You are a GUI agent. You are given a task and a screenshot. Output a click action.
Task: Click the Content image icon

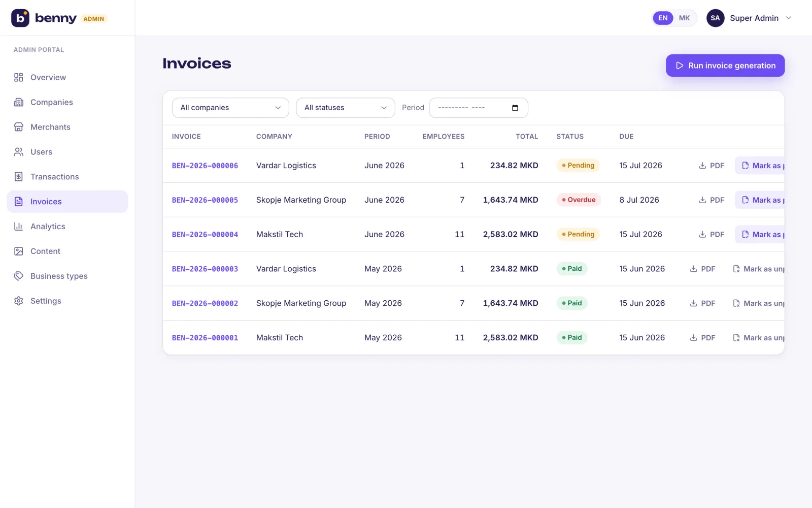tap(19, 251)
